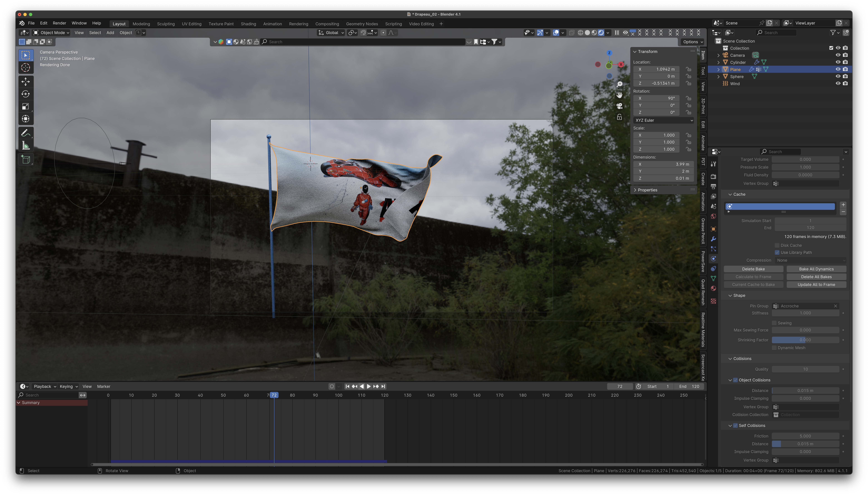Pick the Select Box tool
The width and height of the screenshot is (868, 495).
pyautogui.click(x=25, y=55)
